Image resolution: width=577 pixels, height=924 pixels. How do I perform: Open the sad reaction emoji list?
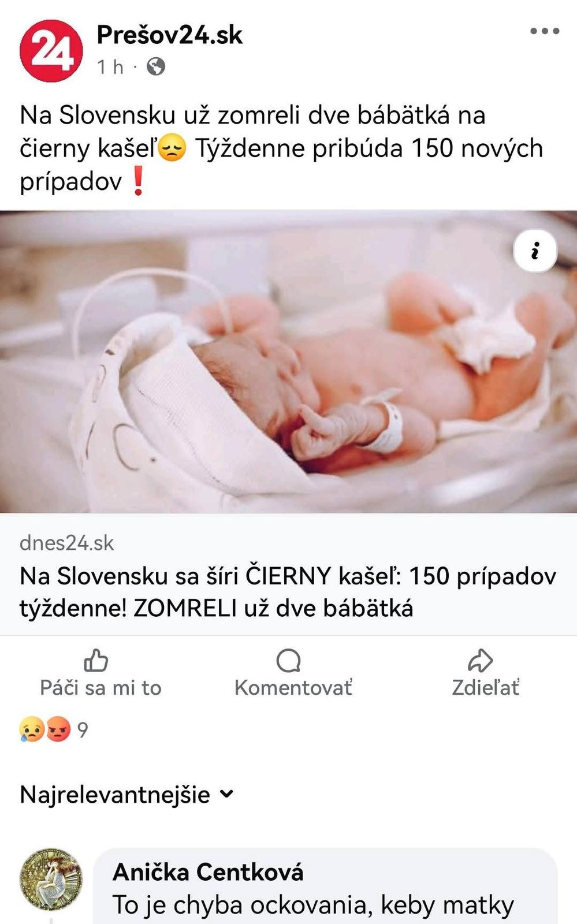(31, 730)
